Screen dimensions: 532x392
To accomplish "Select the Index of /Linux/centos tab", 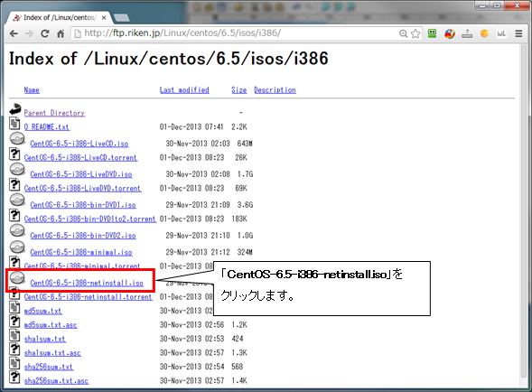I will (x=58, y=18).
